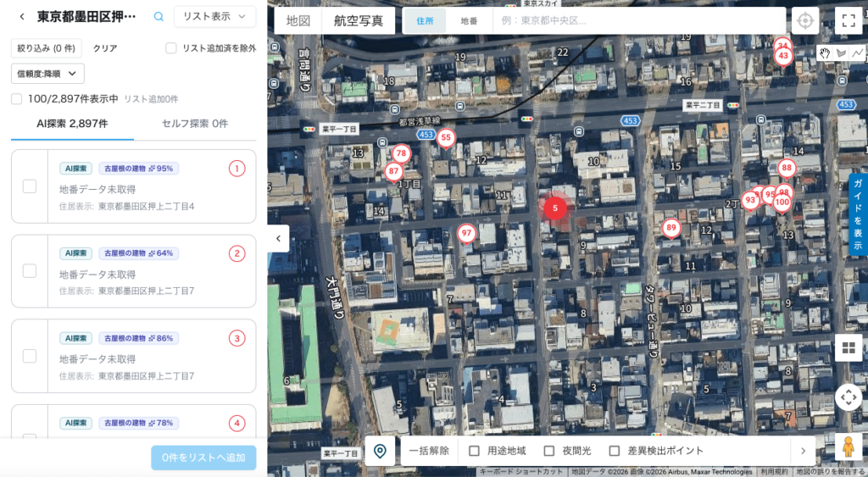Open the リスト表示 dropdown

214,16
